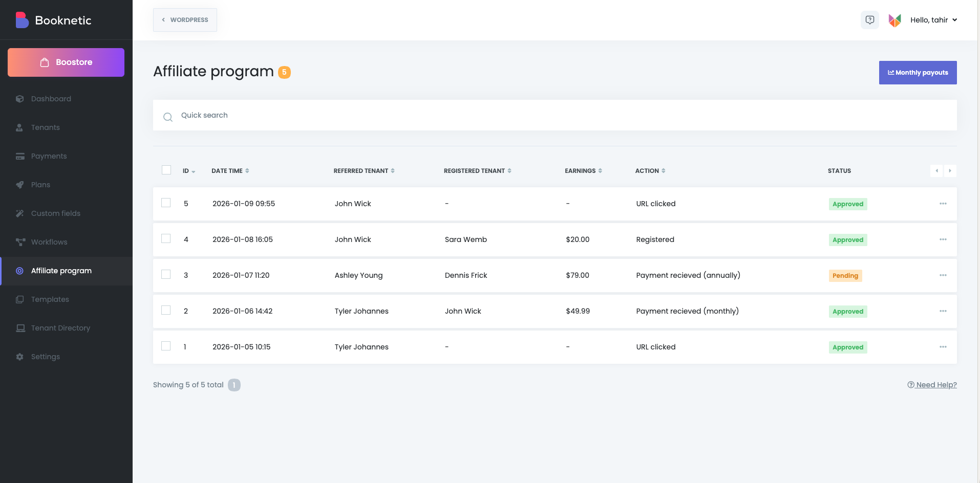Click the Plans rocket icon
Viewport: 980px width, 483px height.
[20, 185]
